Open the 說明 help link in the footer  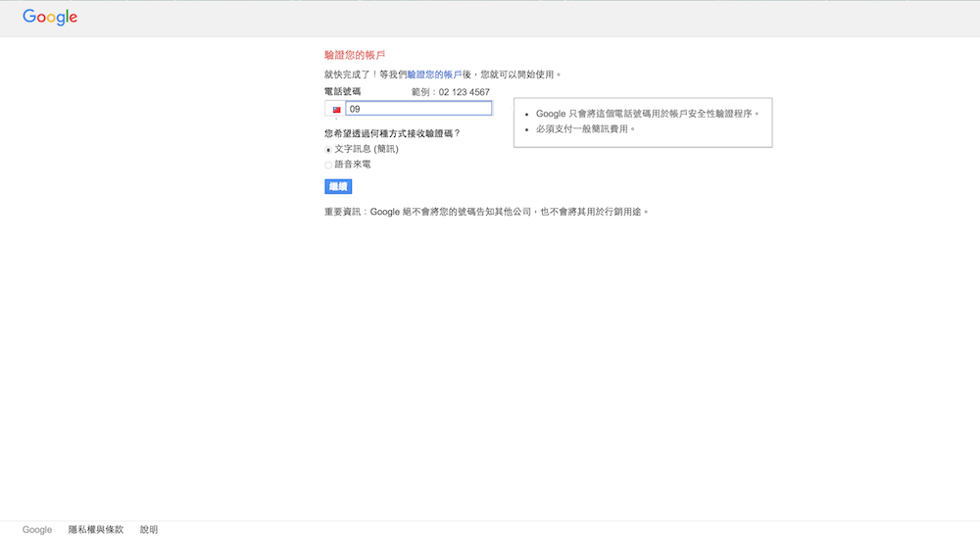tap(149, 530)
